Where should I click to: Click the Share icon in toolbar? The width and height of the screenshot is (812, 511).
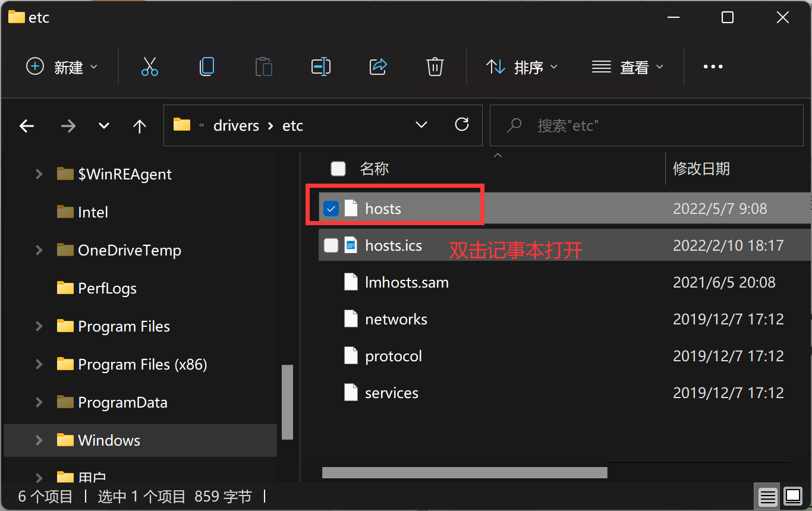[x=378, y=67]
